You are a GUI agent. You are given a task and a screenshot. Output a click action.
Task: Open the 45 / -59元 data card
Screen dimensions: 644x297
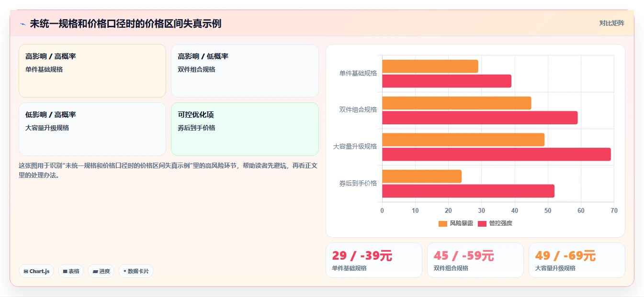(x=475, y=260)
